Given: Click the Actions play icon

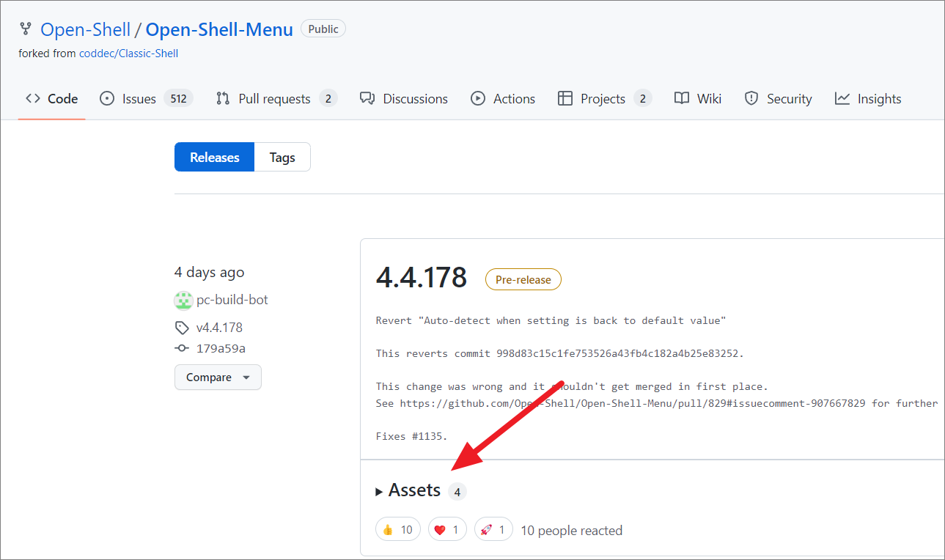Looking at the screenshot, I should pos(478,98).
